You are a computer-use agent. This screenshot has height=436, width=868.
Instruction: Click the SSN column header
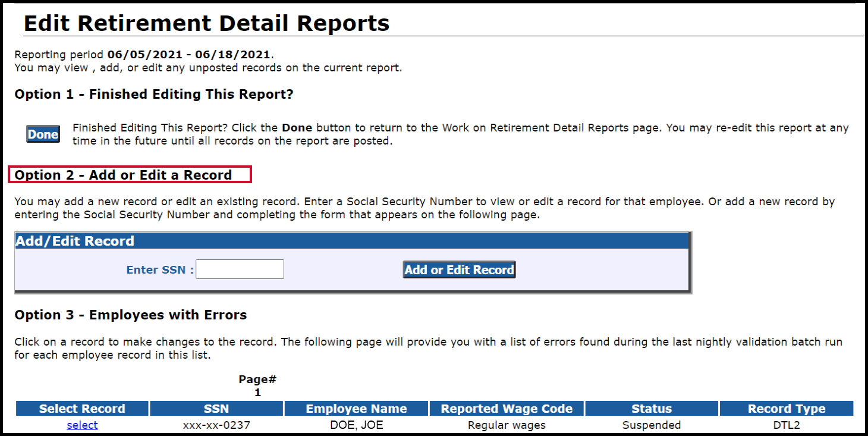[x=216, y=408]
